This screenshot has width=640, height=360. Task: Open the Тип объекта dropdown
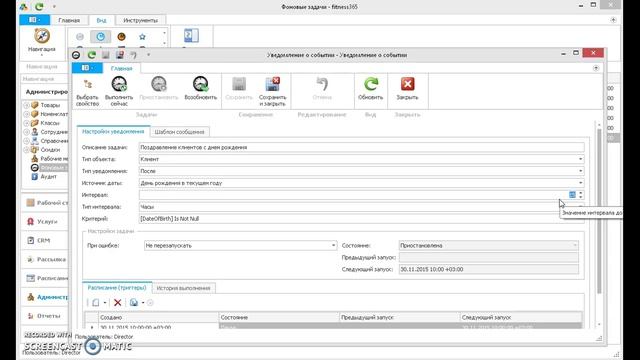pos(580,159)
